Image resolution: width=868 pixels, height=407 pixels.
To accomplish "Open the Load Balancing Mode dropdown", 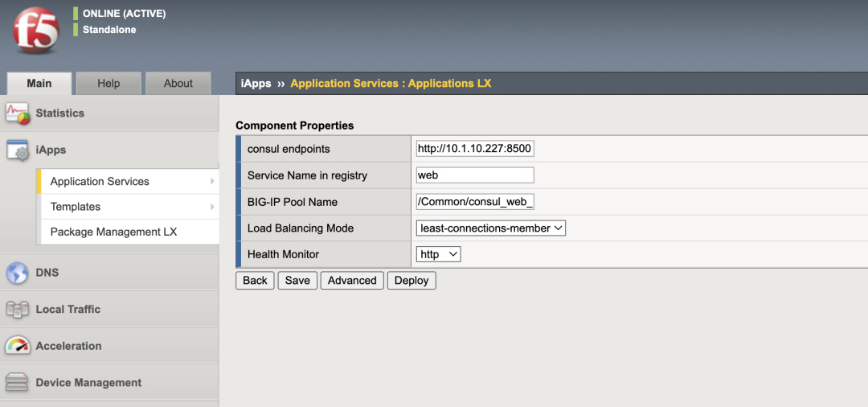I will (491, 228).
